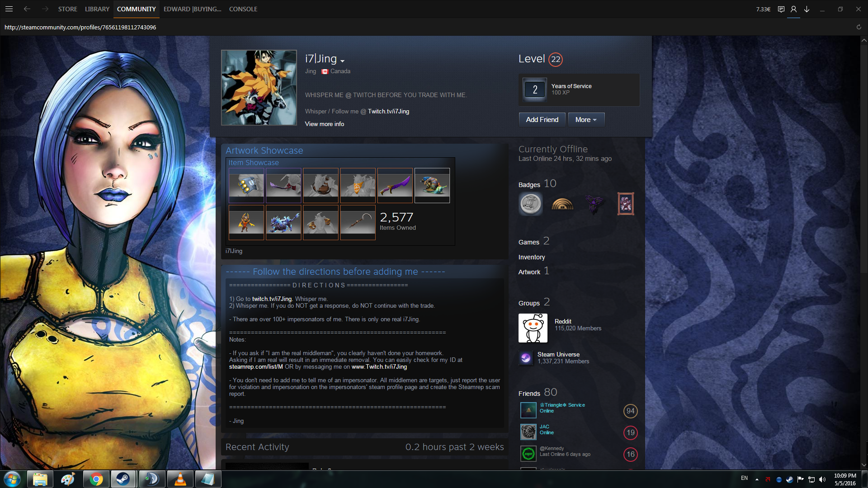Click the hamburger menu icon
This screenshot has width=868, height=488.
[x=9, y=9]
